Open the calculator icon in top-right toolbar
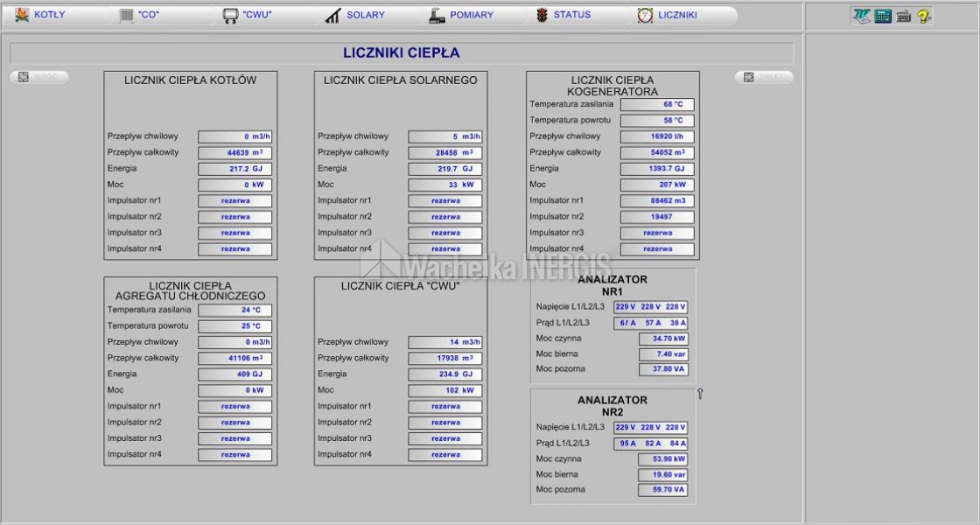The height and width of the screenshot is (525, 980). click(883, 17)
